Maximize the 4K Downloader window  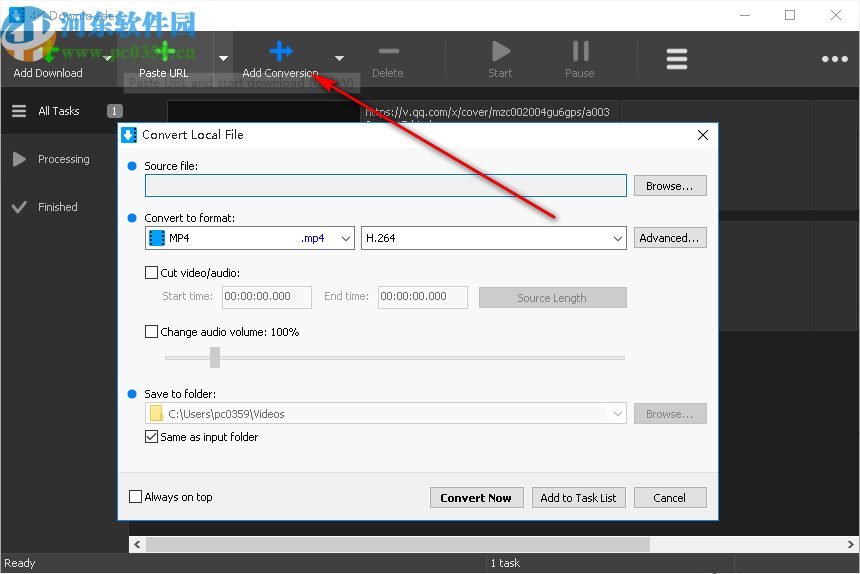790,15
